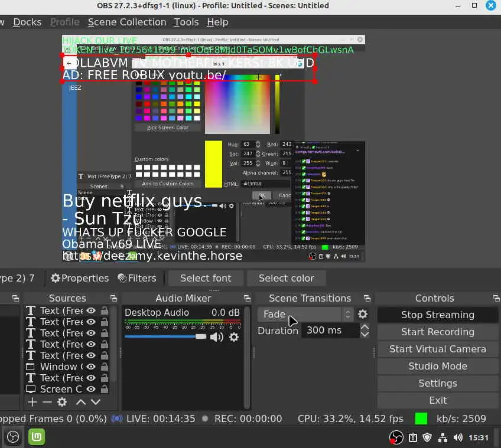Open Properties for the selected text source

coord(80,278)
